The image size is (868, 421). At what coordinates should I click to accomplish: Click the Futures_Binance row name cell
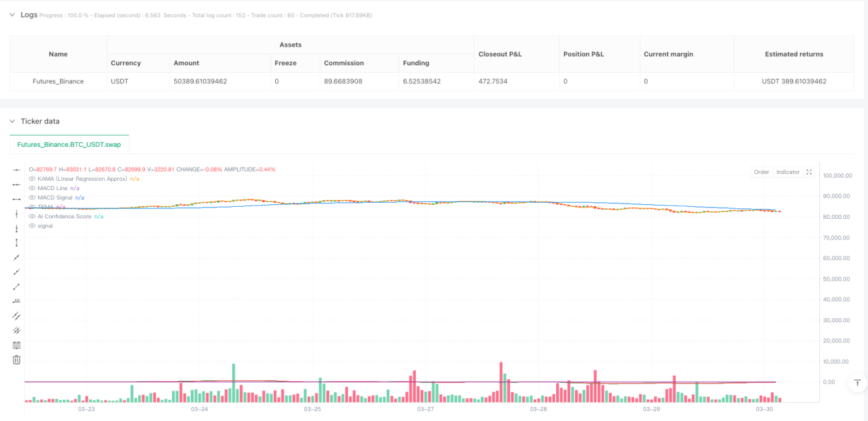[x=58, y=81]
